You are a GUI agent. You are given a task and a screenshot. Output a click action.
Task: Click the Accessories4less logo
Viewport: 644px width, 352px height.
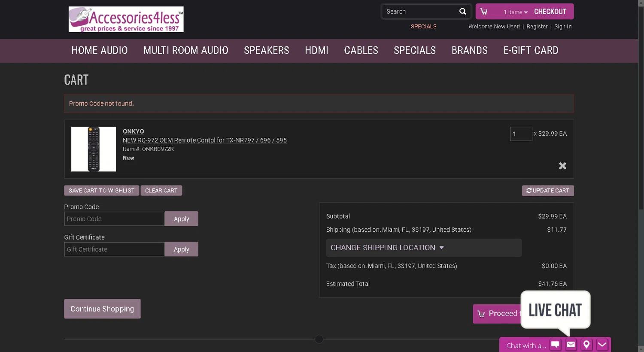pos(126,19)
